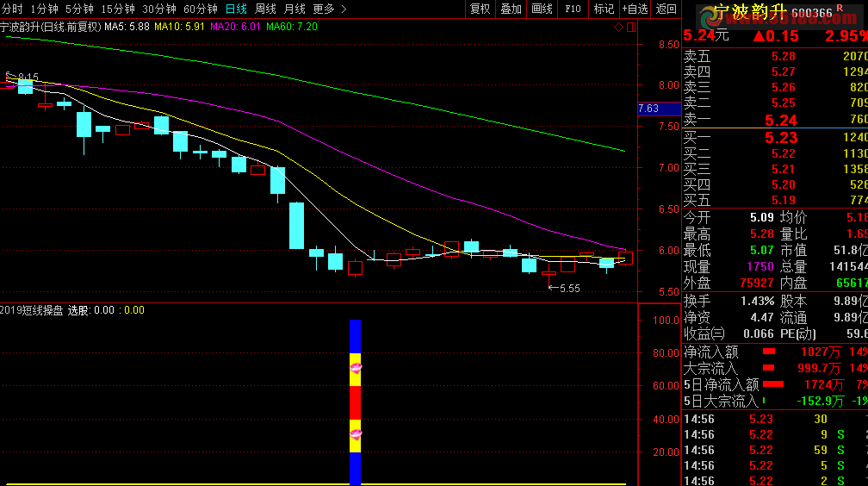Image resolution: width=868 pixels, height=486 pixels.
Task: Click the lower pink lips signal marker
Action: click(356, 434)
